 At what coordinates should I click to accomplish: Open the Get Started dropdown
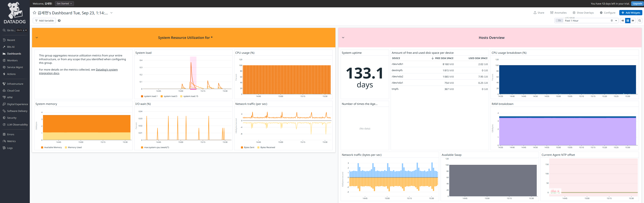[64, 4]
